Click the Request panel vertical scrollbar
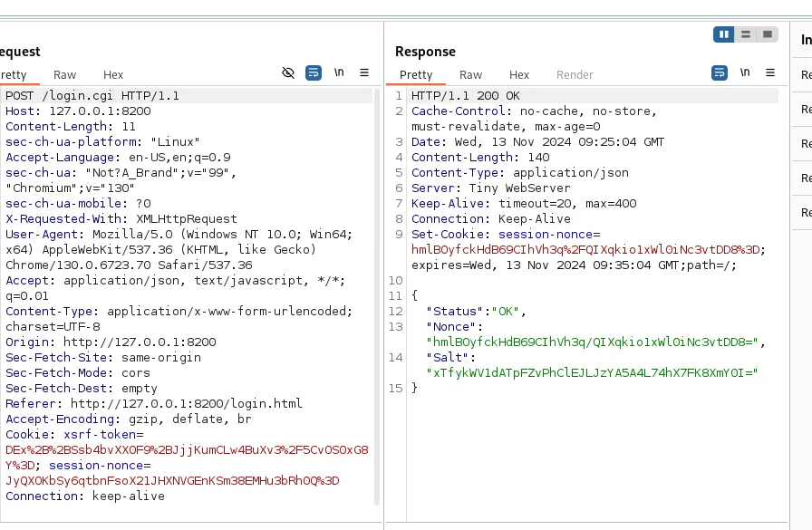This screenshot has height=530, width=812. pos(377,297)
